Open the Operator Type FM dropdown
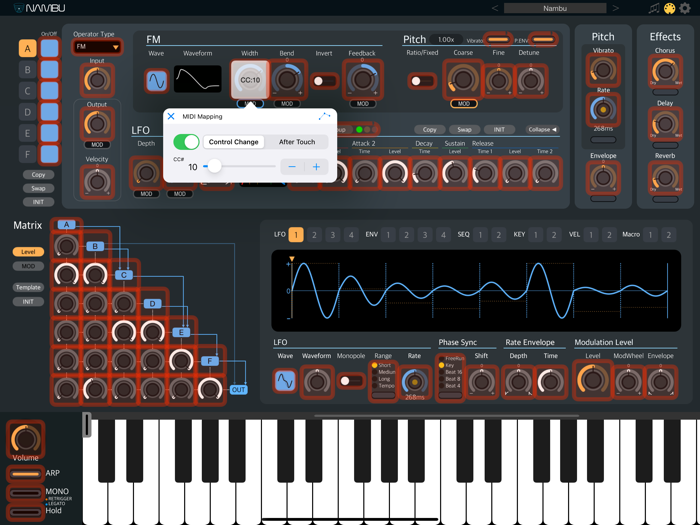This screenshot has height=525, width=700. 97,46
